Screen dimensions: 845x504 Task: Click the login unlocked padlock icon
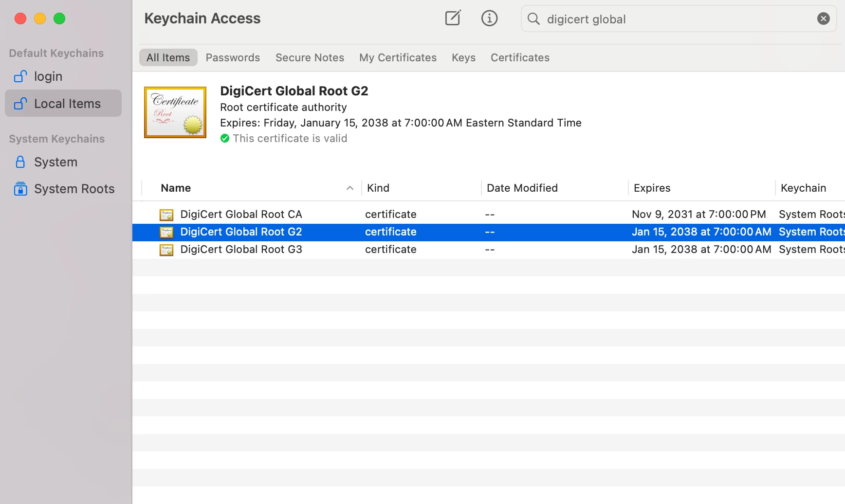[20, 76]
